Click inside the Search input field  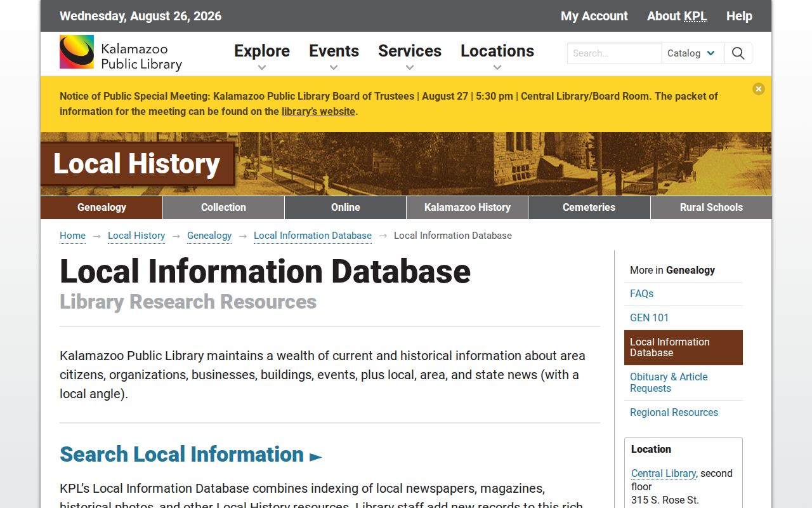614,53
